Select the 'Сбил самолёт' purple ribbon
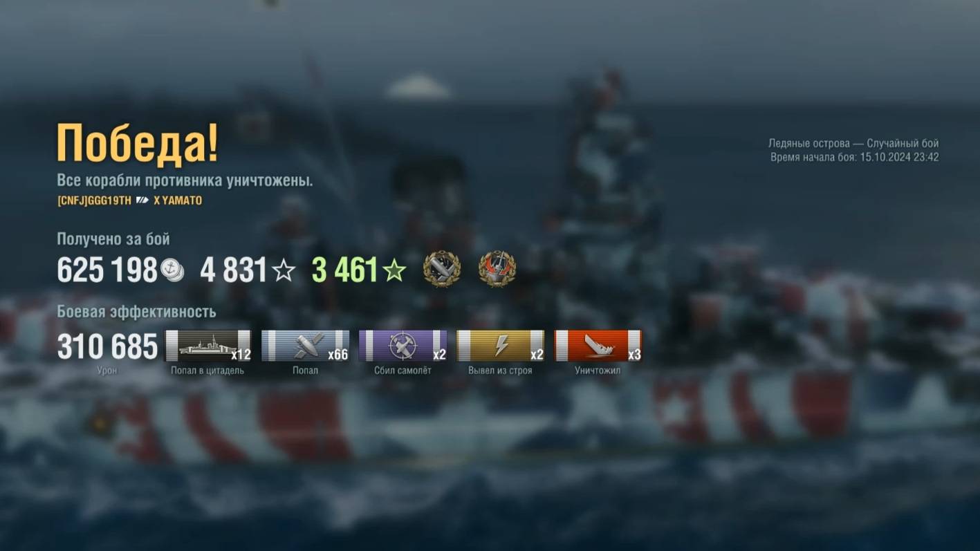Screen dimensions: 980x551 tap(403, 346)
